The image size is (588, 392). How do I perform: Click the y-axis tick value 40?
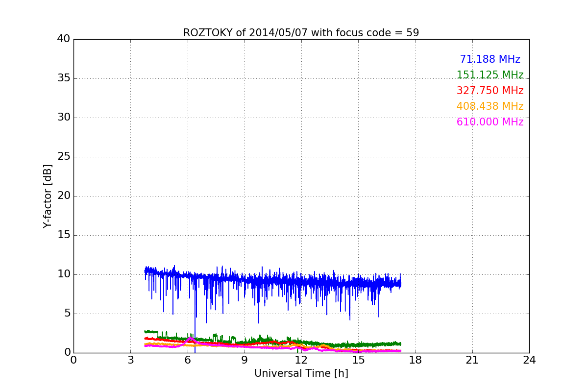[63, 39]
